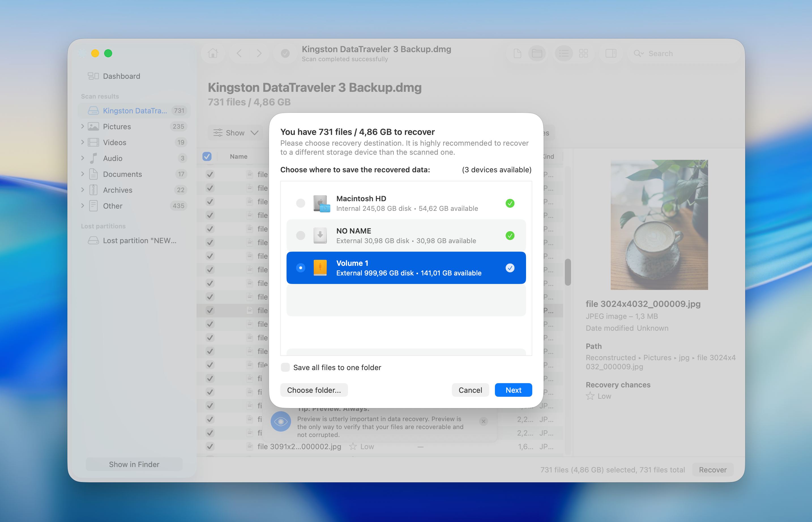Cancel the recovery dialog

(470, 390)
